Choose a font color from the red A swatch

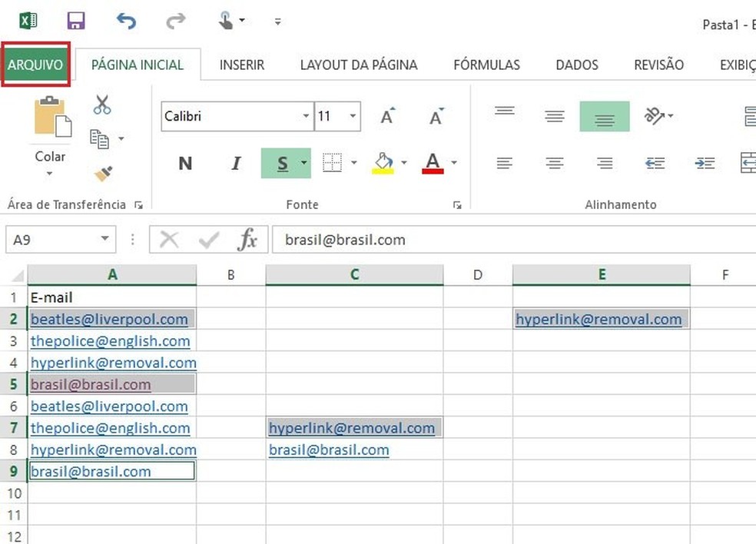tap(433, 163)
